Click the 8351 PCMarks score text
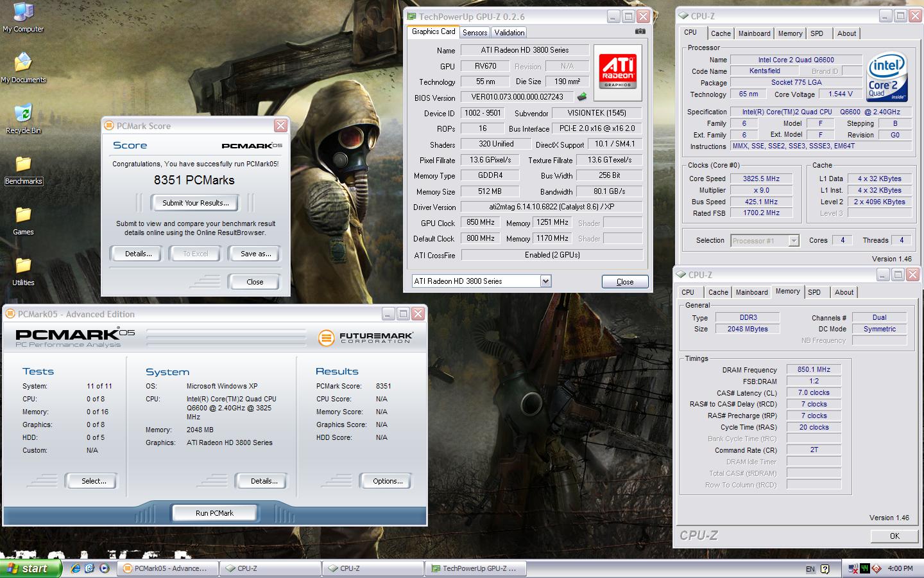This screenshot has width=924, height=578. pos(194,180)
